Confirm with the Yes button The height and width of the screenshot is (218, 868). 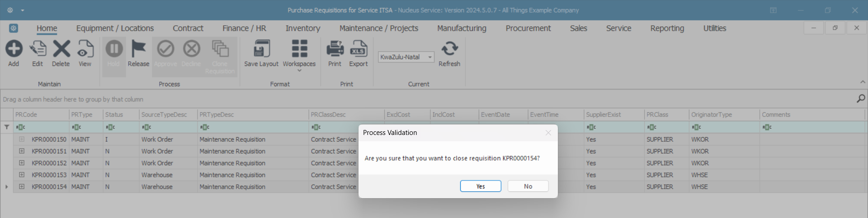click(480, 186)
